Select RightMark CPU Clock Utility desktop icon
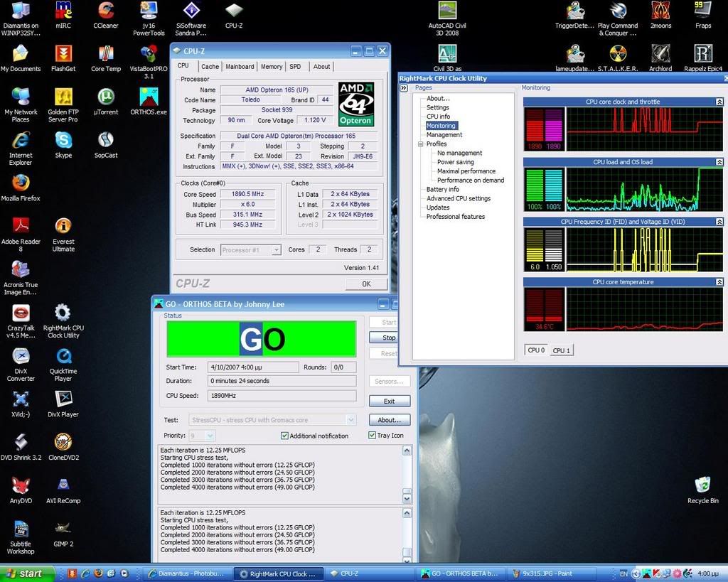 pyautogui.click(x=63, y=320)
